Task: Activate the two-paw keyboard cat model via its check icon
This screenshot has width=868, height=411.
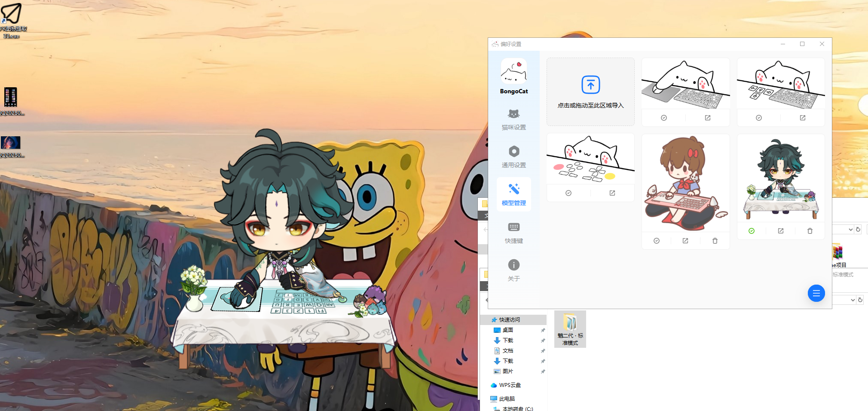Action: point(758,118)
